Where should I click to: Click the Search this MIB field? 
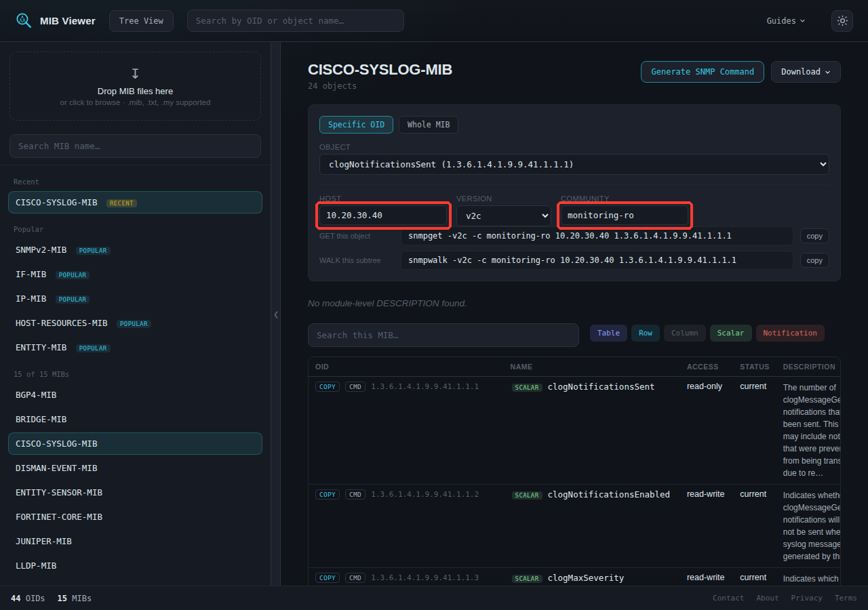[x=443, y=335]
